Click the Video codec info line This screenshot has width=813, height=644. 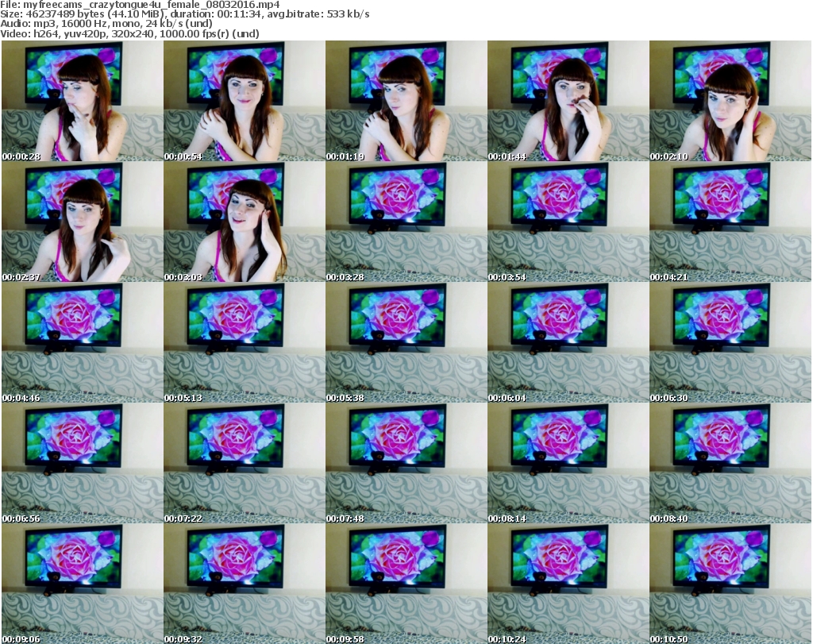pyautogui.click(x=129, y=34)
